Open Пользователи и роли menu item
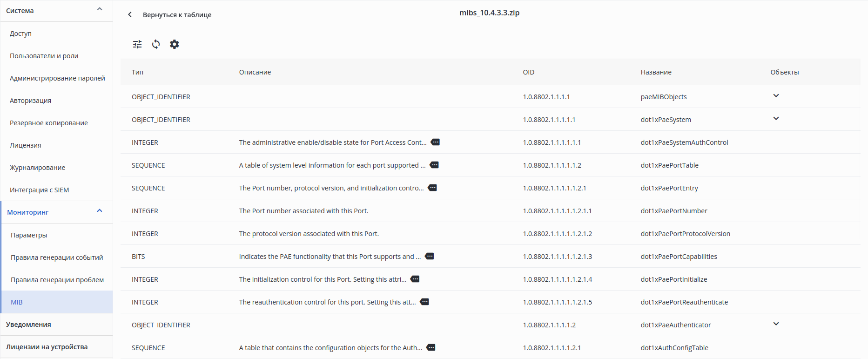The width and height of the screenshot is (868, 359). (x=44, y=56)
